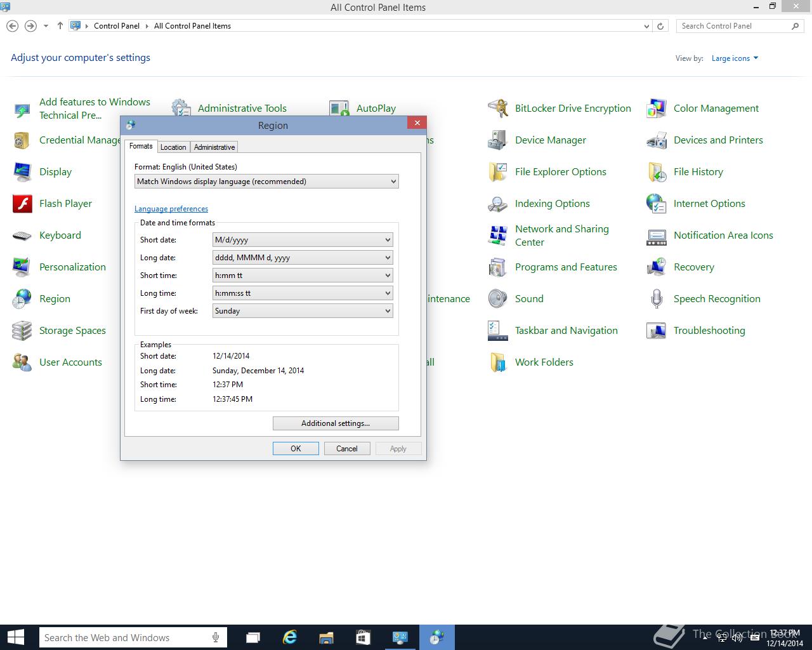812x650 pixels.
Task: Open the File Explorer Options icon
Action: [x=498, y=172]
